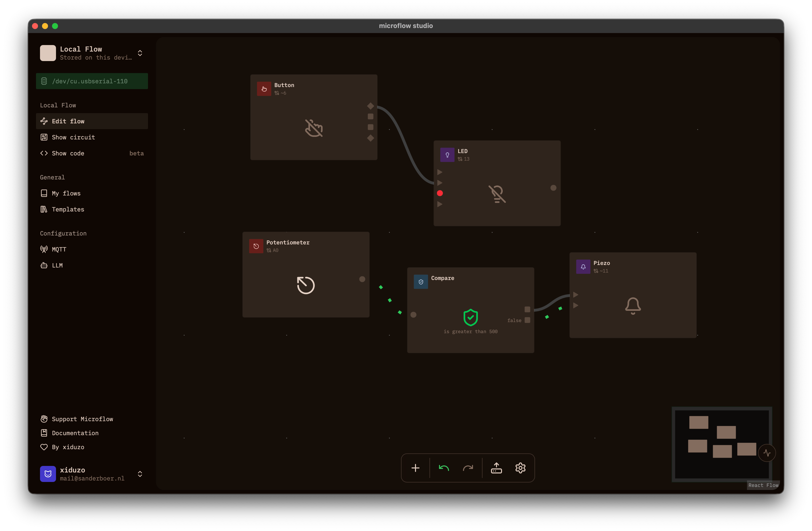Click the add node plus icon
812x531 pixels.
(415, 468)
